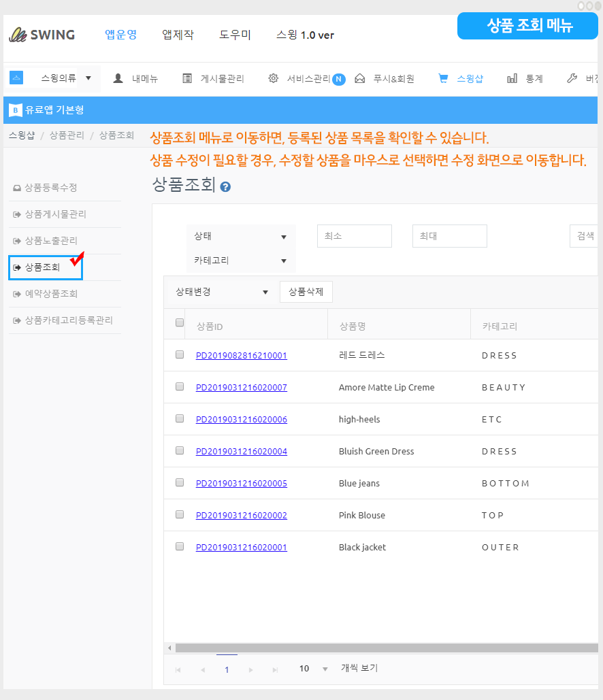
Task: Click the 통계 bar chart icon
Action: 512,78
